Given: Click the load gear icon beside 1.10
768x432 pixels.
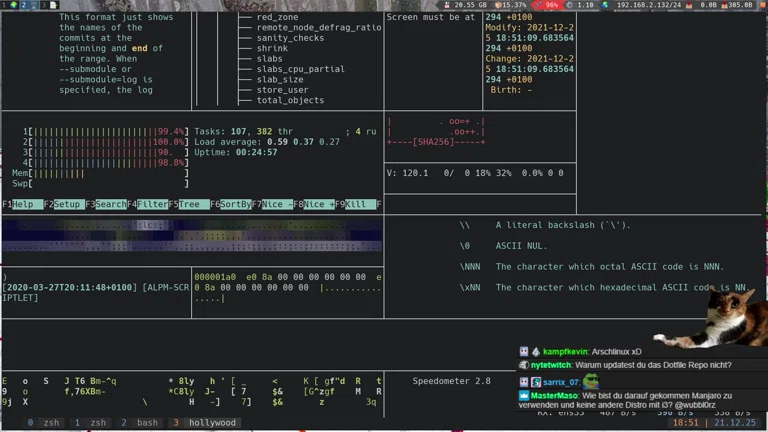Looking at the screenshot, I should [569, 5].
